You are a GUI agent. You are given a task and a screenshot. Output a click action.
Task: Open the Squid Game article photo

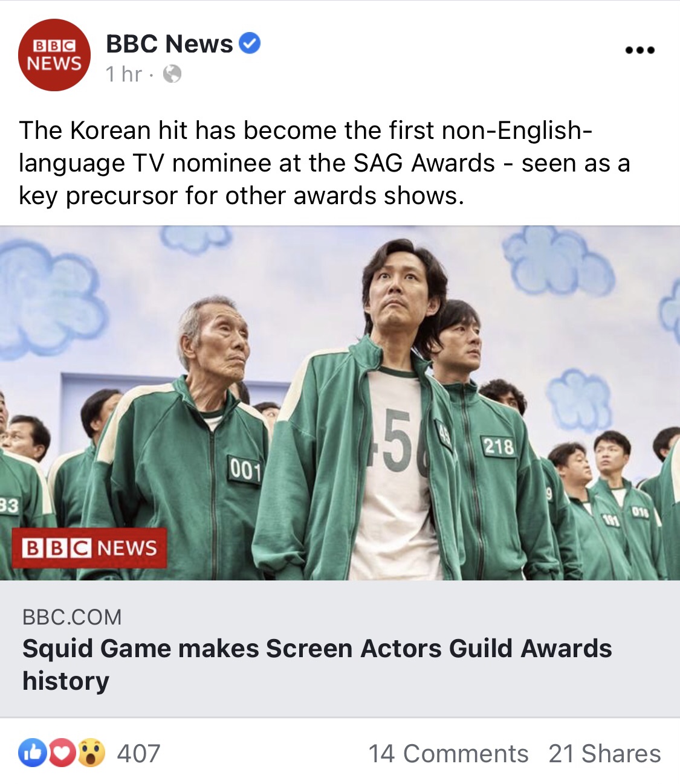pos(340,403)
